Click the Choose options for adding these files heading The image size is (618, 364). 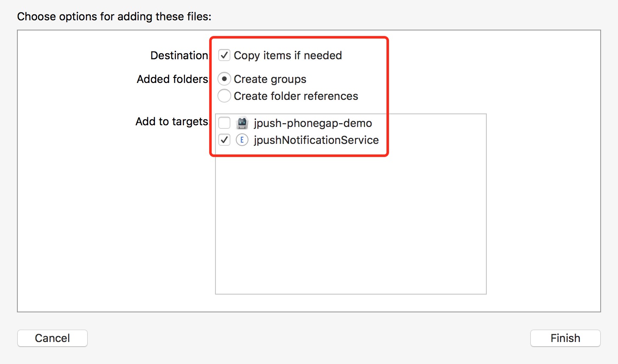point(113,16)
